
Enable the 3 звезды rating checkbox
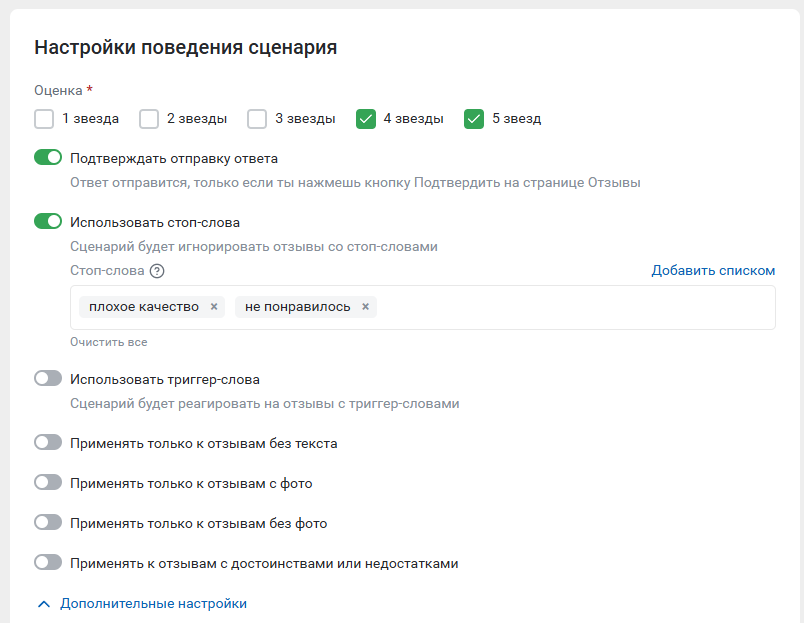click(x=257, y=119)
